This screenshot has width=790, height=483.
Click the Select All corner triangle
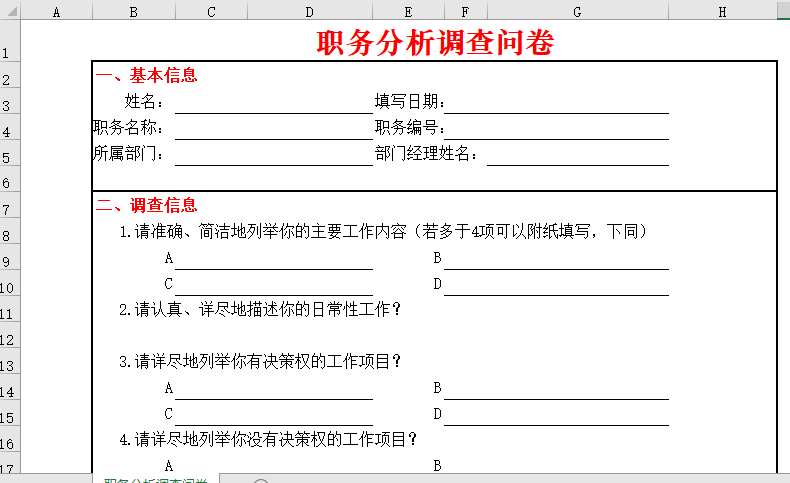(10, 10)
